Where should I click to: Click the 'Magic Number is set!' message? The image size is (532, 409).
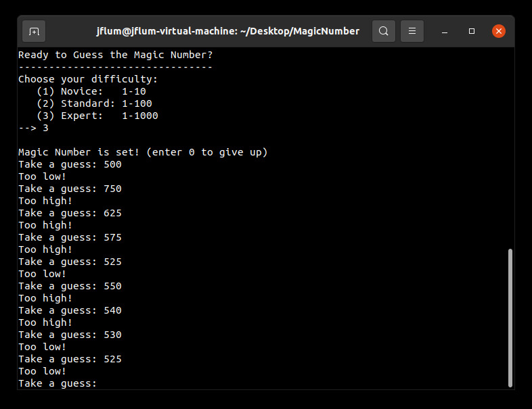pyautogui.click(x=142, y=152)
